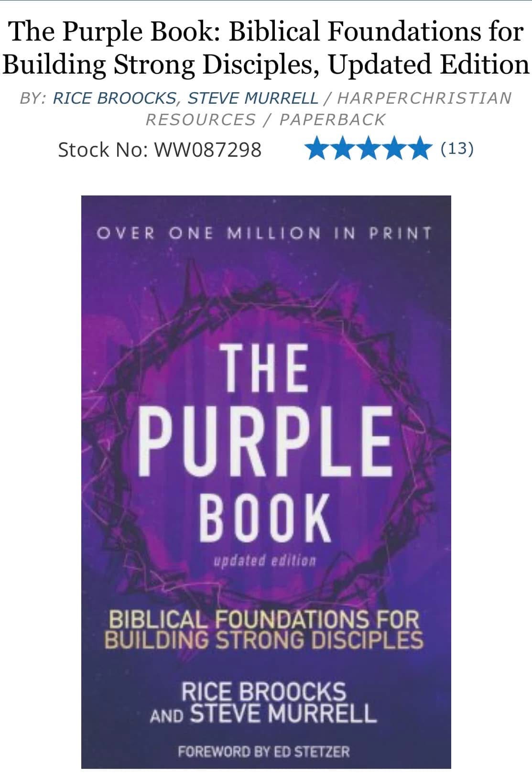Image resolution: width=532 pixels, height=777 pixels.
Task: Click the Paperback format label
Action: [x=333, y=119]
